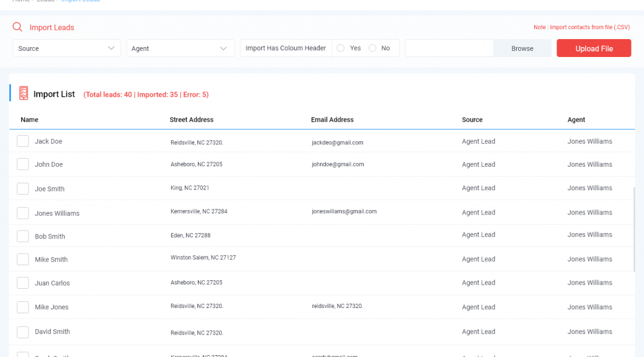Select the Bob Smith row checkbox

tap(22, 236)
